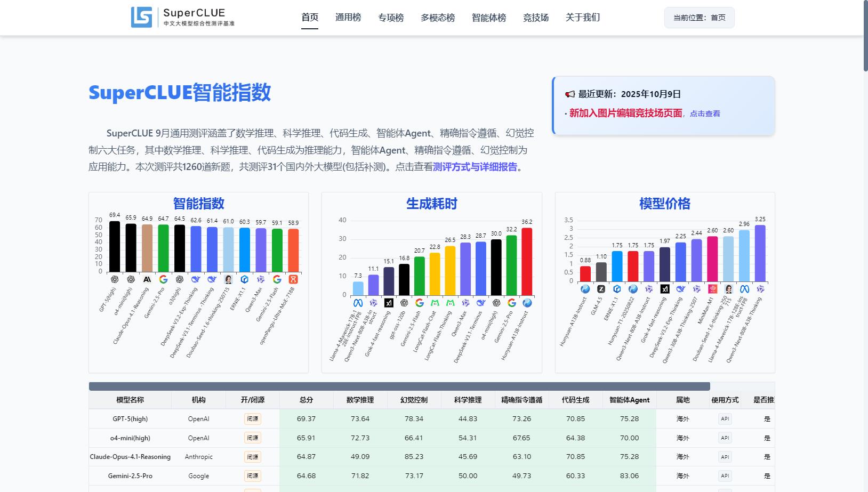Click the Anthropic icon under 智能指数 chart
868x492 pixels.
(x=147, y=279)
